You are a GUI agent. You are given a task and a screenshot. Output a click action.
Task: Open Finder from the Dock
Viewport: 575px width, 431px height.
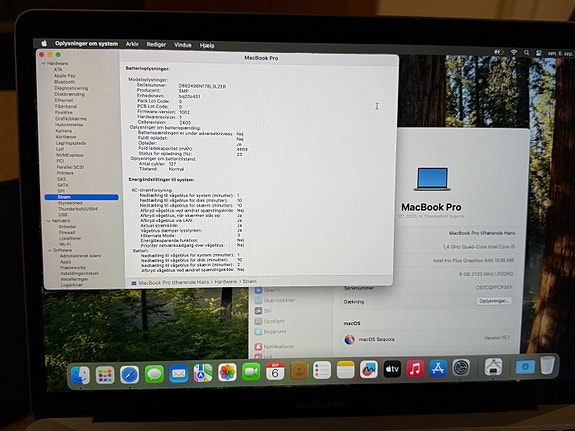click(x=80, y=375)
